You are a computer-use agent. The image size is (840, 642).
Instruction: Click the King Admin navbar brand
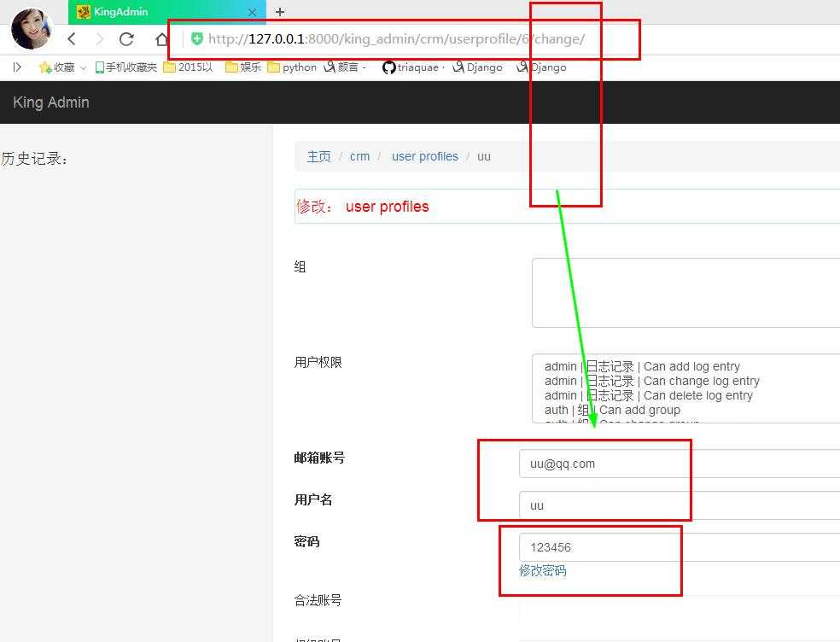tap(51, 102)
